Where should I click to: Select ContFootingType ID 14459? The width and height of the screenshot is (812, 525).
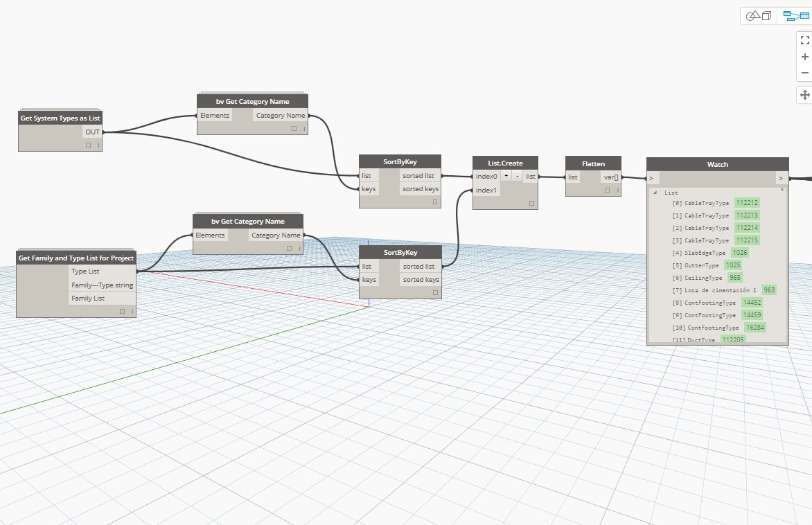[x=752, y=315]
